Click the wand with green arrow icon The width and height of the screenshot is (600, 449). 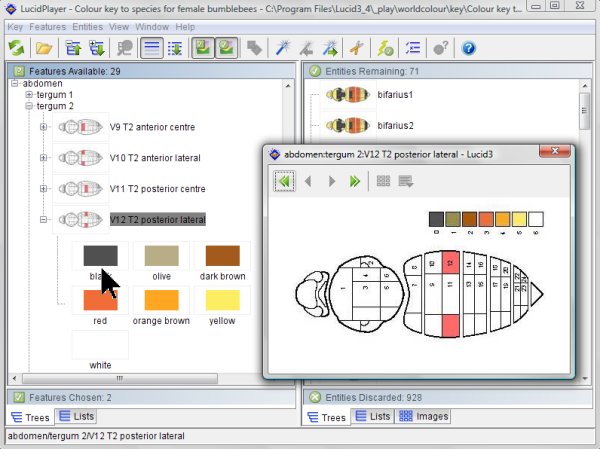click(x=330, y=48)
